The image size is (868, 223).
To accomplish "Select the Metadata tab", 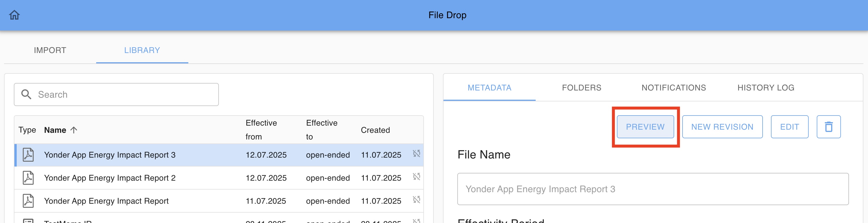I will pos(489,88).
